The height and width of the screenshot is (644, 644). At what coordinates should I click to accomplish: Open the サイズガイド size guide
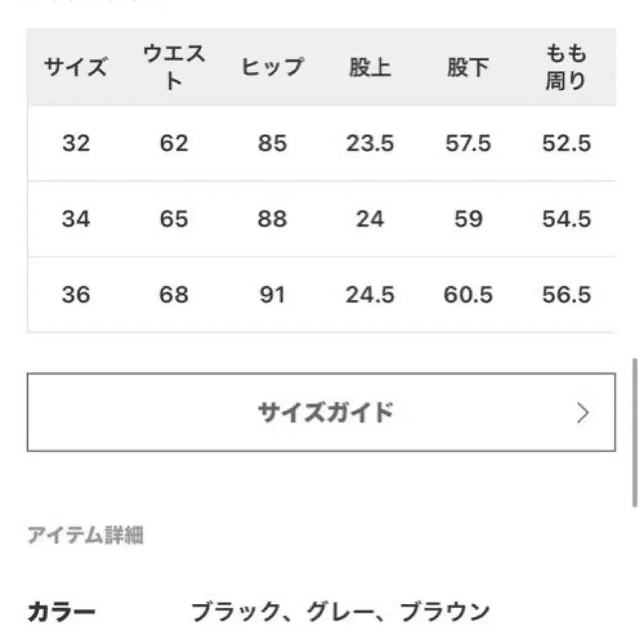322,411
